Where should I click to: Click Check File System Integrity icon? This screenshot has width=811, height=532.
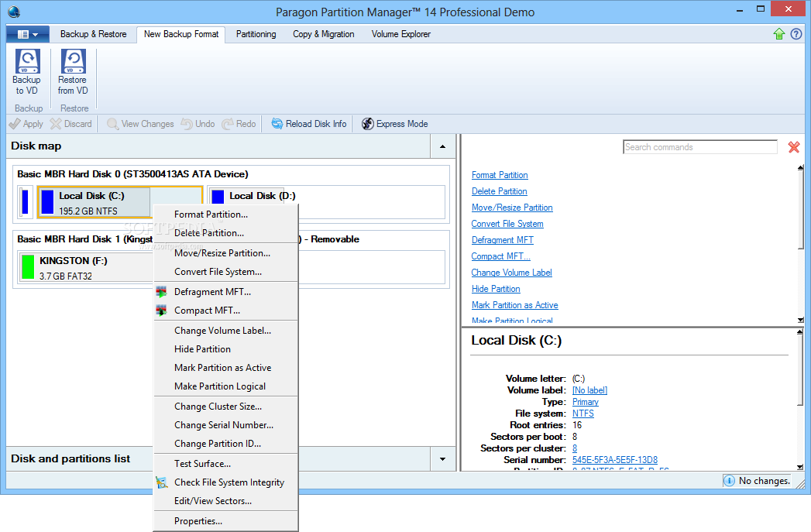click(162, 482)
